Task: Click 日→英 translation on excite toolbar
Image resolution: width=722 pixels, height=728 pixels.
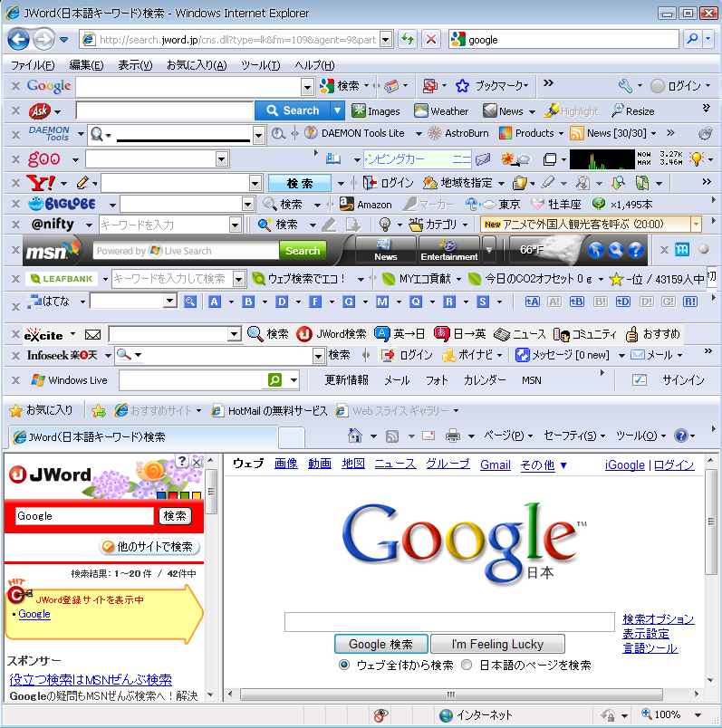Action: click(460, 334)
